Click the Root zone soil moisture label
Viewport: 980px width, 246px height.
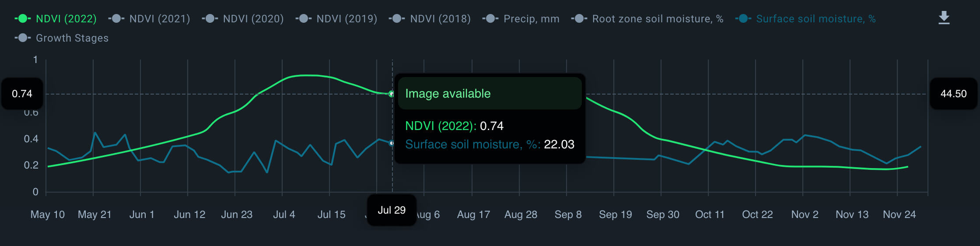click(x=657, y=19)
